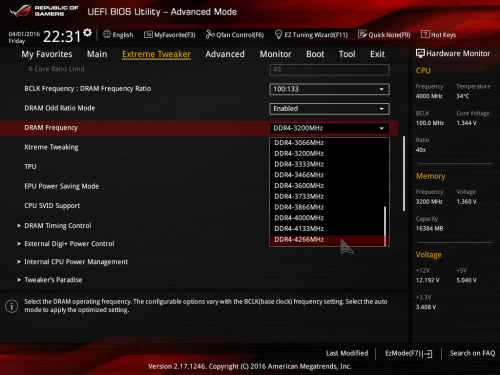
Task: Click Last Modified button
Action: pos(347,353)
